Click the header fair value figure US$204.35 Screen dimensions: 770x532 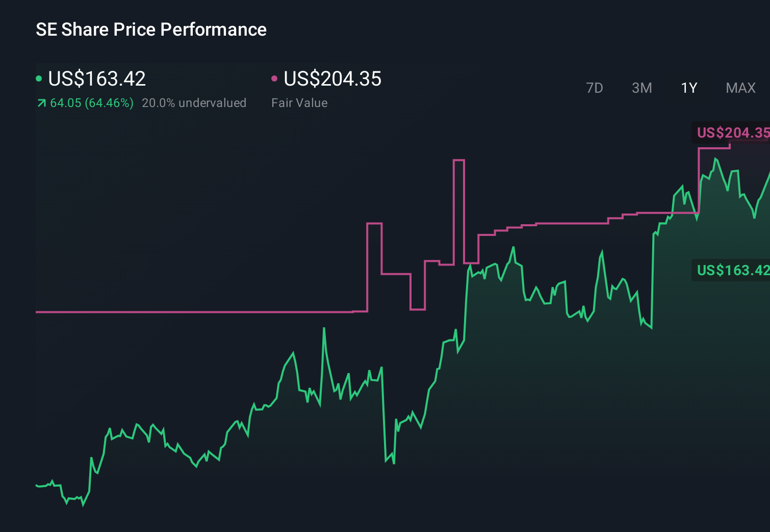pyautogui.click(x=332, y=79)
